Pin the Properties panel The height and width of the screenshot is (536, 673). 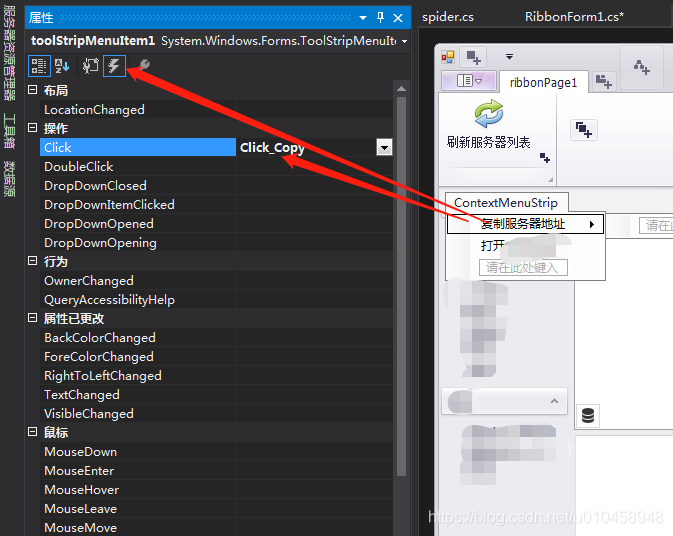(x=380, y=18)
